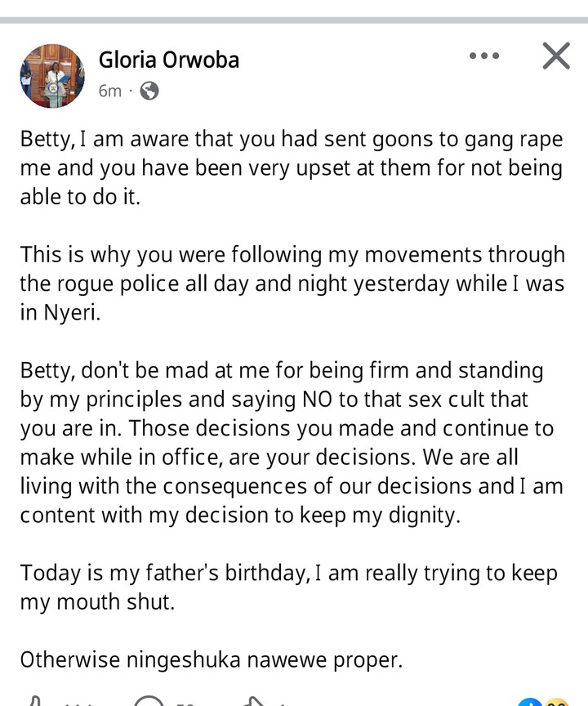The width and height of the screenshot is (588, 706).
Task: Click the paragraph starting 'Betty, don't be mad'
Action: (x=292, y=442)
